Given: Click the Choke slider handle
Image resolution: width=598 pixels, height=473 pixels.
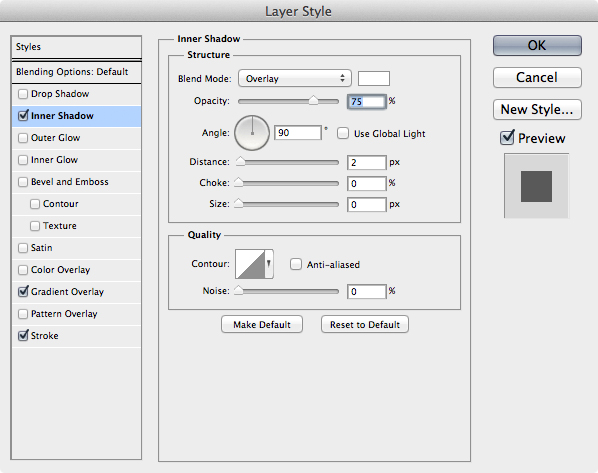Looking at the screenshot, I should tap(238, 182).
